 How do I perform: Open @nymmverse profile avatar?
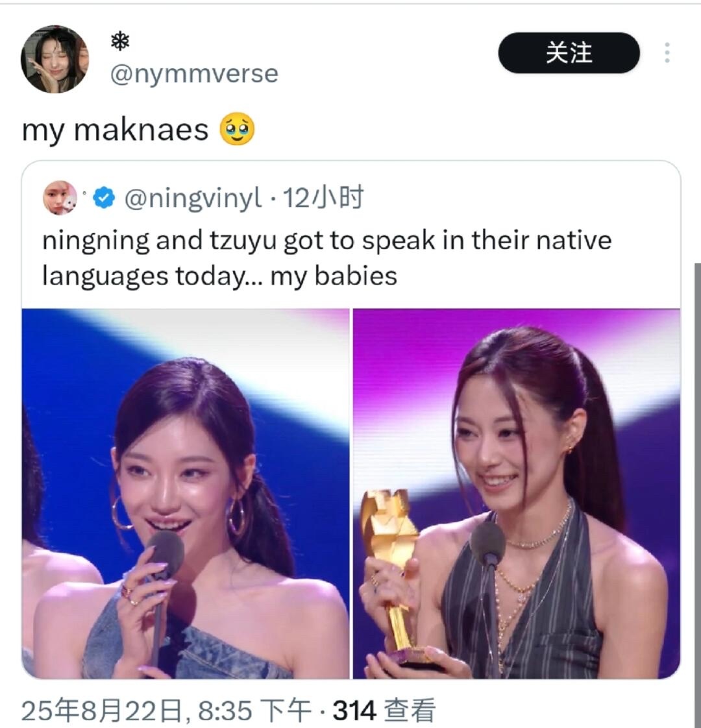55,59
